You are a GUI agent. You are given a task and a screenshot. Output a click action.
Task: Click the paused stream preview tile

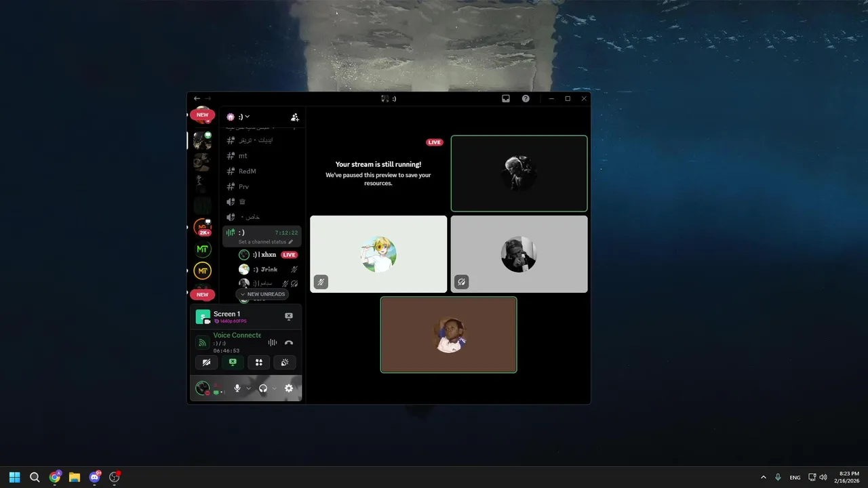pyautogui.click(x=378, y=174)
